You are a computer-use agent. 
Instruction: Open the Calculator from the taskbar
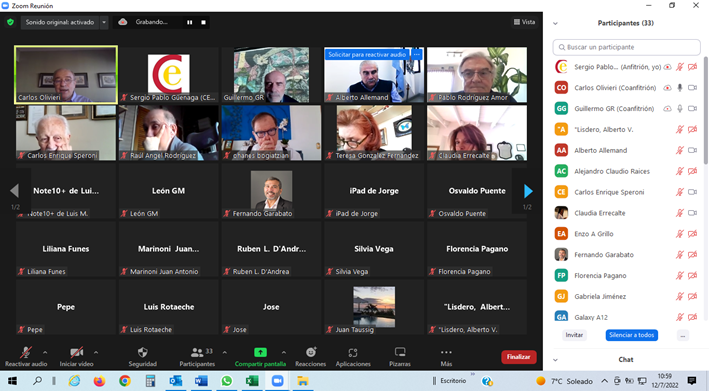click(x=150, y=381)
